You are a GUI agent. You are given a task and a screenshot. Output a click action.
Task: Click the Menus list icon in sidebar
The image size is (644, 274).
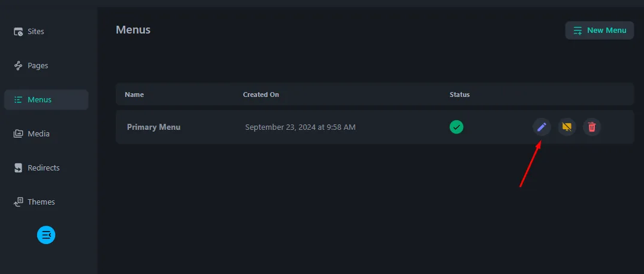click(x=18, y=100)
